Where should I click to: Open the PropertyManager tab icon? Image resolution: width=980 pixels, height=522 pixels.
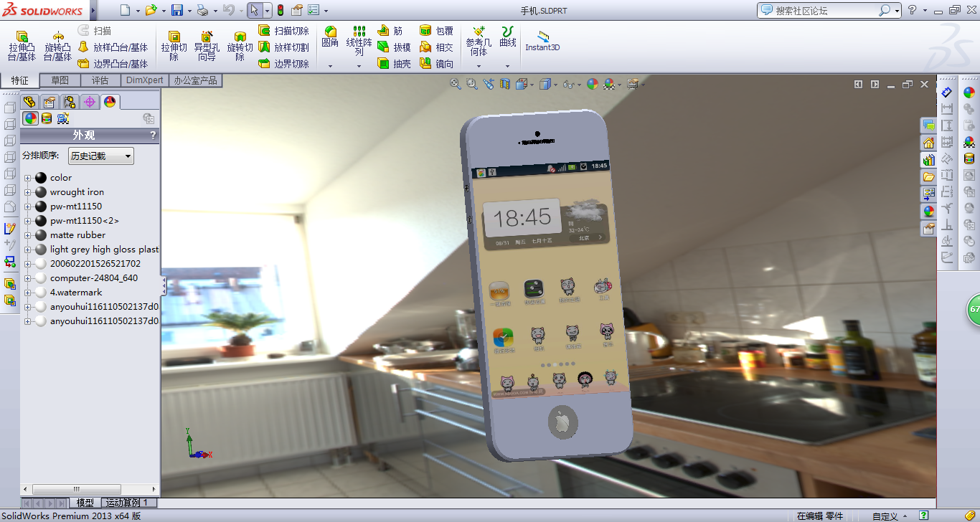coord(50,102)
